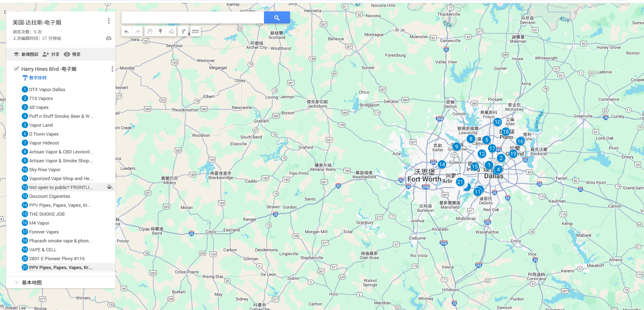Select the add marker tool
The height and width of the screenshot is (310, 644).
point(161,32)
